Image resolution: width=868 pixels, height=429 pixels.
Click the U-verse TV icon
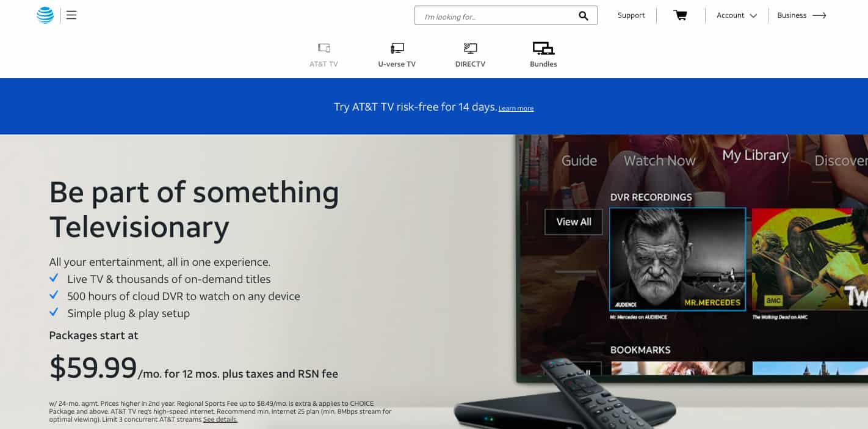pyautogui.click(x=397, y=48)
